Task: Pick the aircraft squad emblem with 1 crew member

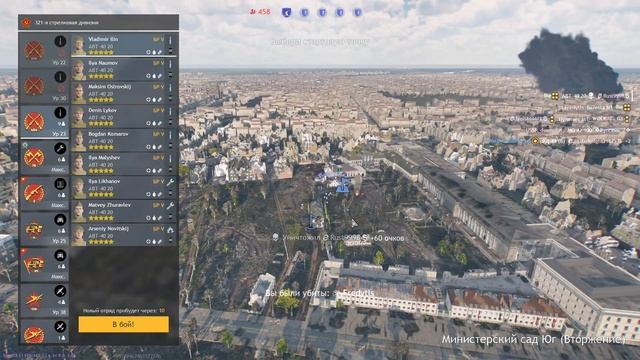Action: (x=34, y=335)
